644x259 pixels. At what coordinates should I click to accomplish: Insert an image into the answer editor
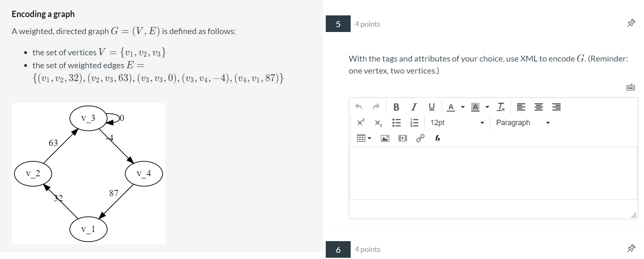click(384, 138)
